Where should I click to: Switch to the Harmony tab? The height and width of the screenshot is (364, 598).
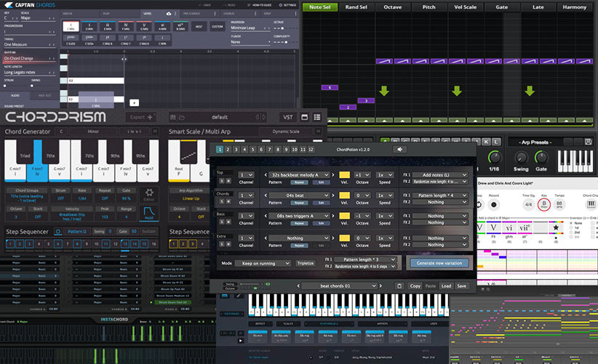coord(574,7)
